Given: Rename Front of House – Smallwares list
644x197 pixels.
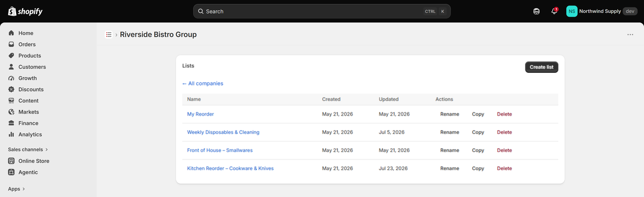Looking at the screenshot, I should 450,150.
